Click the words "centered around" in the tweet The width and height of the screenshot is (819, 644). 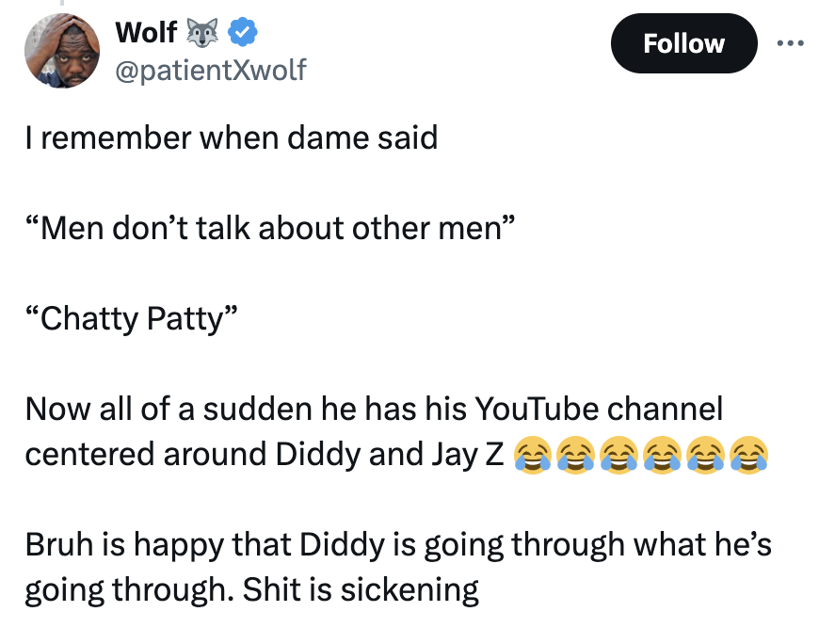pos(146,455)
